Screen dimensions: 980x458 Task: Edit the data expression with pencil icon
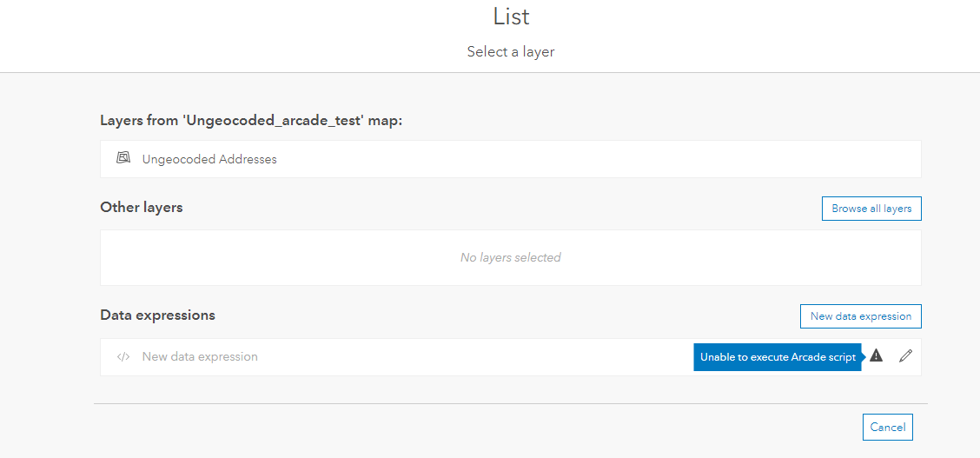[x=905, y=356]
